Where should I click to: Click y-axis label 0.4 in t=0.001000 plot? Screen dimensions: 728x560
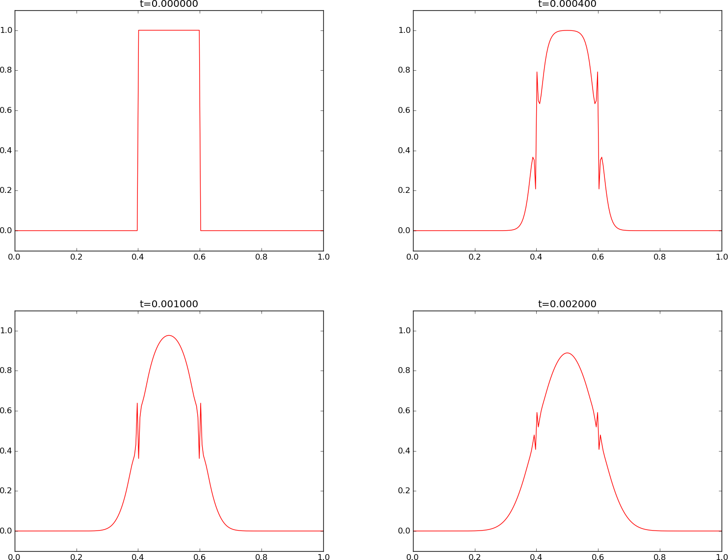(6, 451)
